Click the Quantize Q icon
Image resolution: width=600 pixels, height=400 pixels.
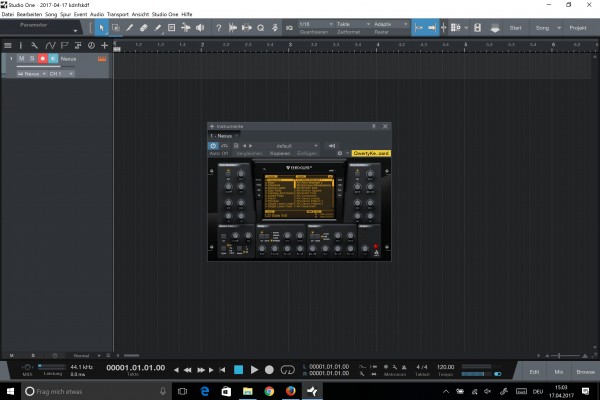[x=261, y=28]
